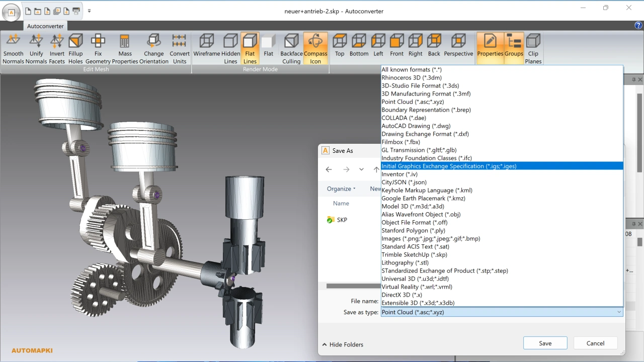Click Smooth Normals tool
Screen dimensions: 644x362
[x=13, y=49]
